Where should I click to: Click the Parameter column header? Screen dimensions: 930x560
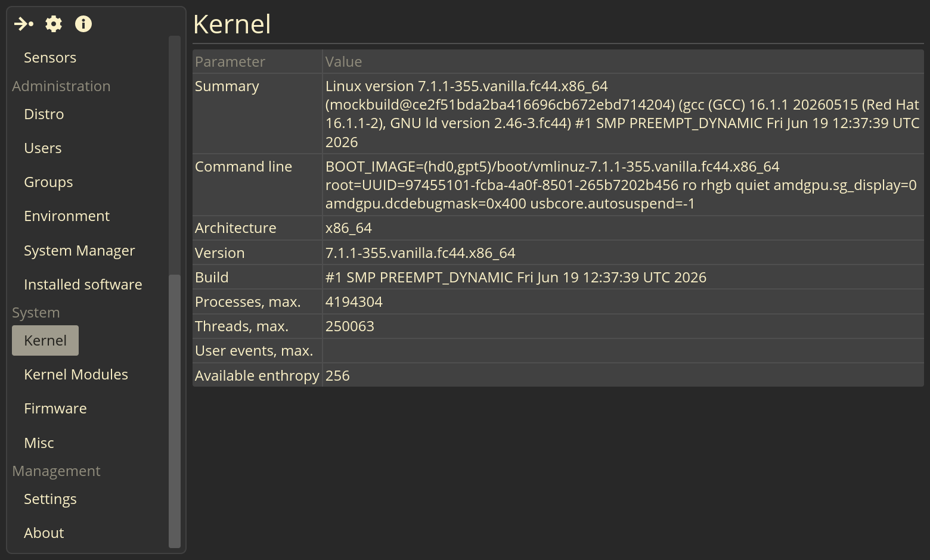[257, 62]
